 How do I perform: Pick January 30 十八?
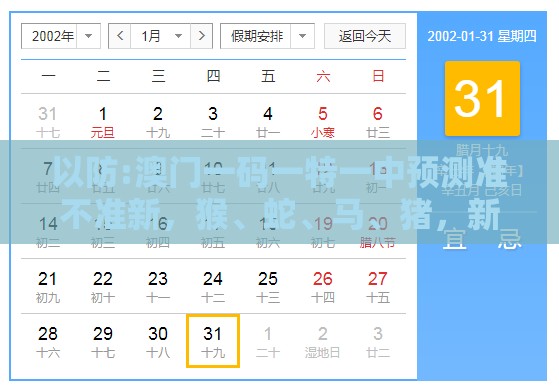pyautogui.click(x=158, y=342)
